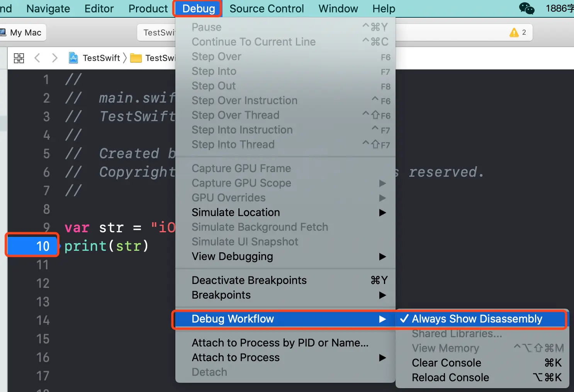This screenshot has height=392, width=574.
Task: Click line number 11 in the gutter
Action: coord(42,265)
